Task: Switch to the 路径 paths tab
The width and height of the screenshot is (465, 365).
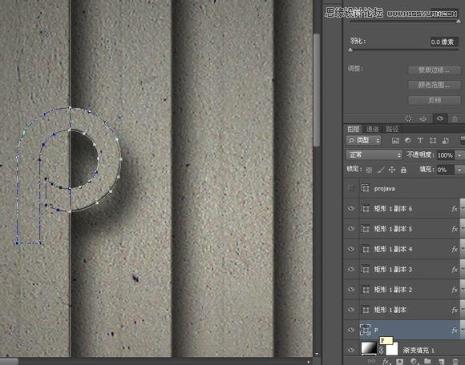Action: (x=392, y=129)
